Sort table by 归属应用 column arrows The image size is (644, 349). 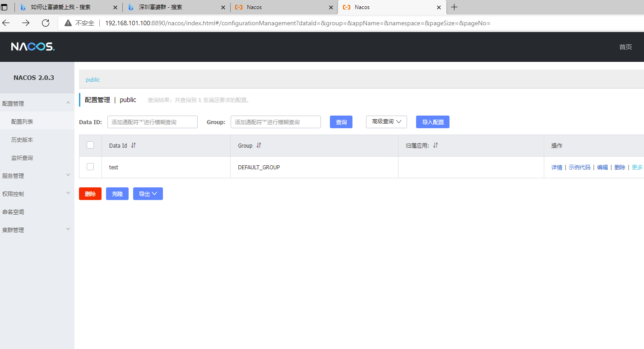click(x=436, y=145)
